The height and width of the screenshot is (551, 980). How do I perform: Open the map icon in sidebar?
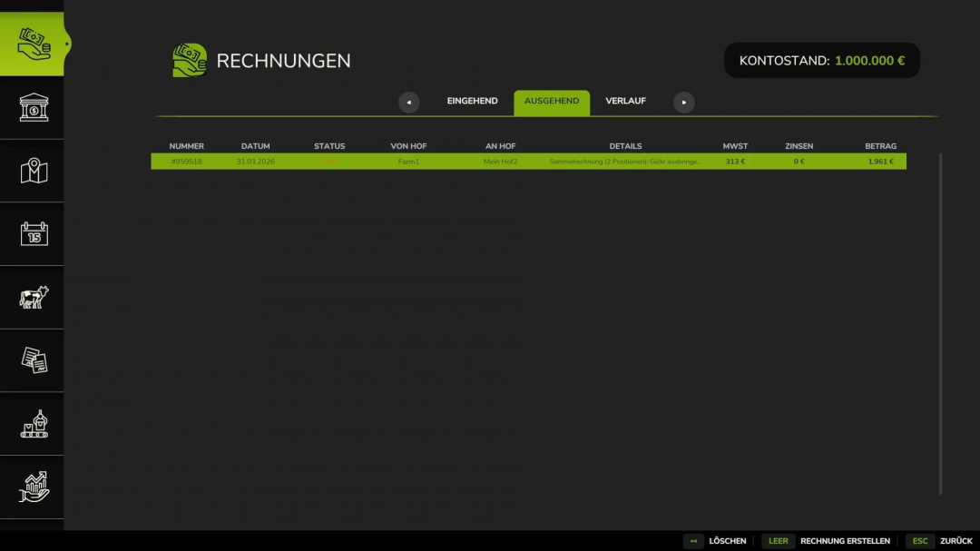32,171
